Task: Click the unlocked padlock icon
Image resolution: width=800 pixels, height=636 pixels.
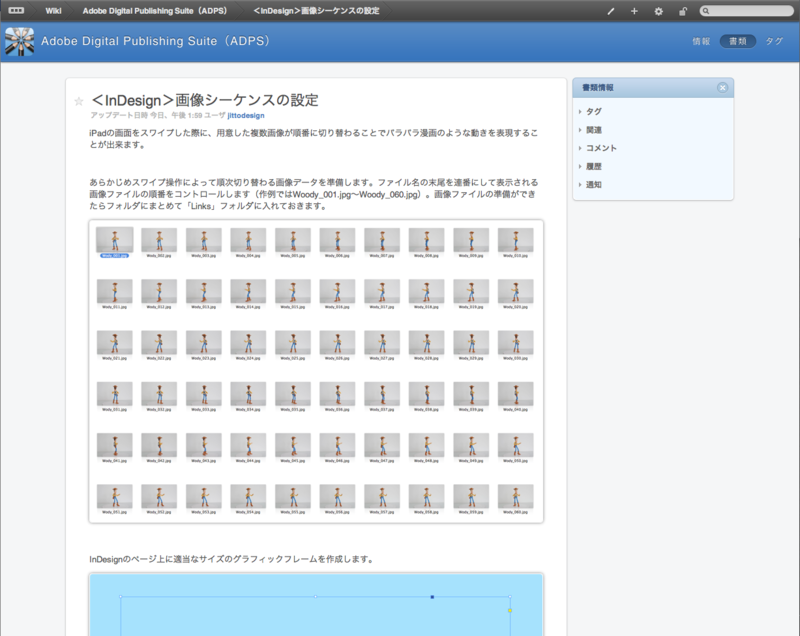Action: 683,11
